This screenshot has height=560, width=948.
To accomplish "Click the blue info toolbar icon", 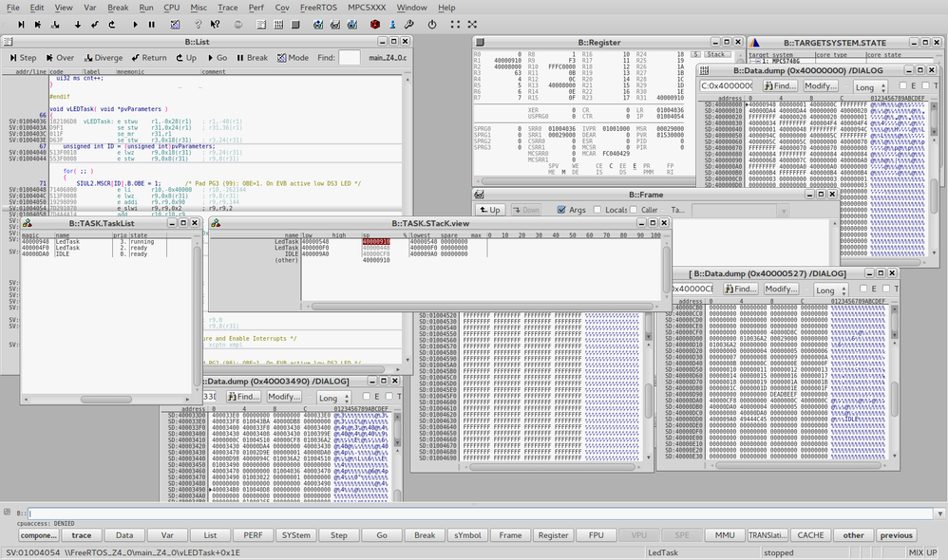I will (x=392, y=24).
